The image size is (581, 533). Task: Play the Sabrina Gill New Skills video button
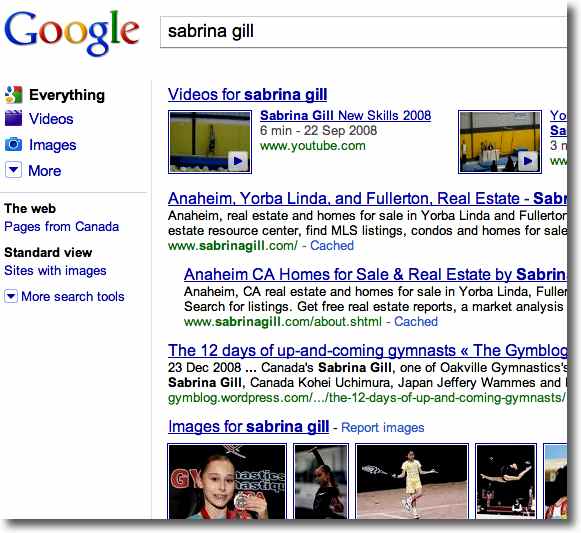pyautogui.click(x=238, y=161)
